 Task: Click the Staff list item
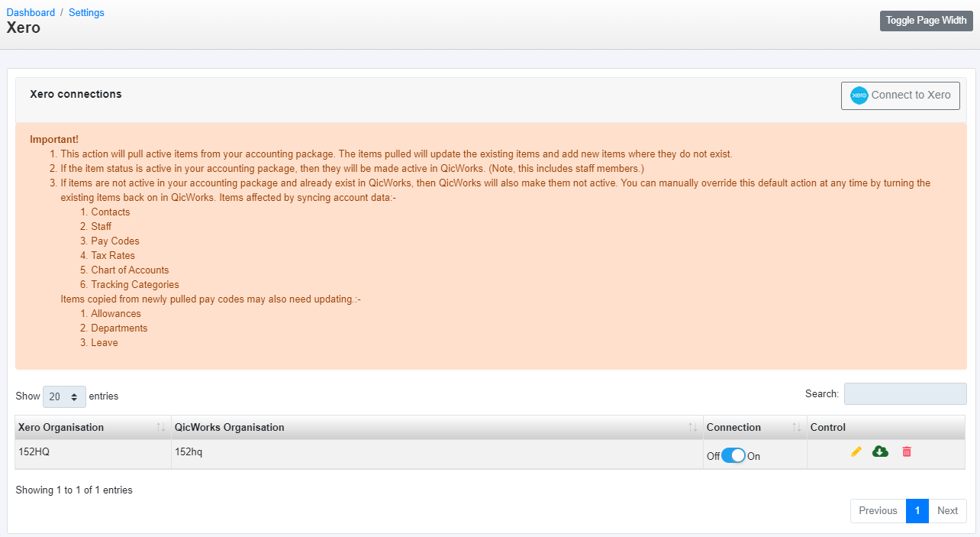pos(102,226)
